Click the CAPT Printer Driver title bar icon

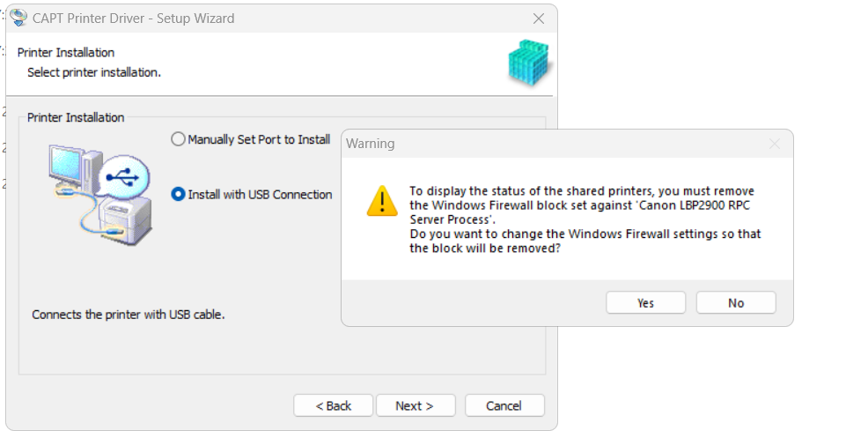[x=18, y=18]
